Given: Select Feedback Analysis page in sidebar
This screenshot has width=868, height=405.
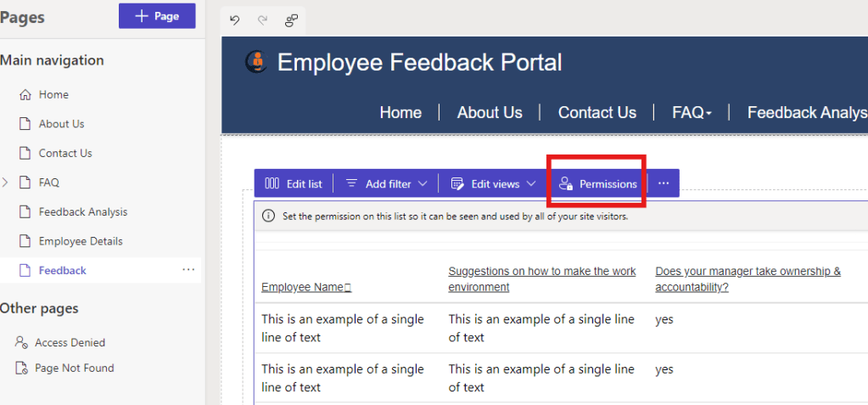Looking at the screenshot, I should 82,212.
